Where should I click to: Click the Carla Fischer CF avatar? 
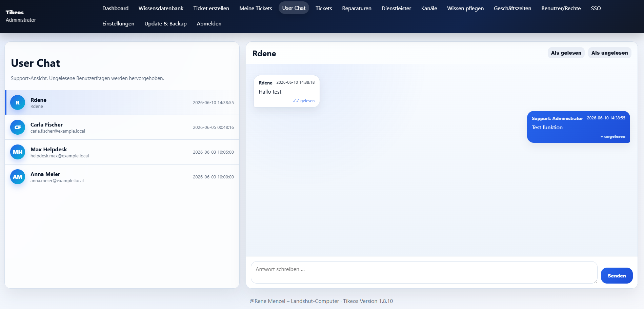(x=18, y=127)
